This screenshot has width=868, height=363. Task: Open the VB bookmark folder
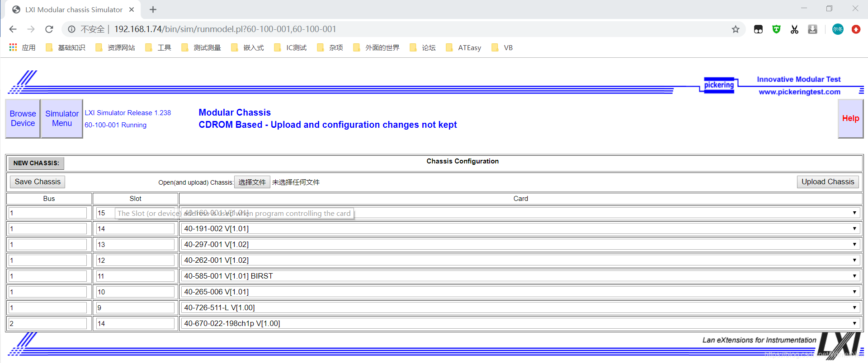click(x=502, y=47)
